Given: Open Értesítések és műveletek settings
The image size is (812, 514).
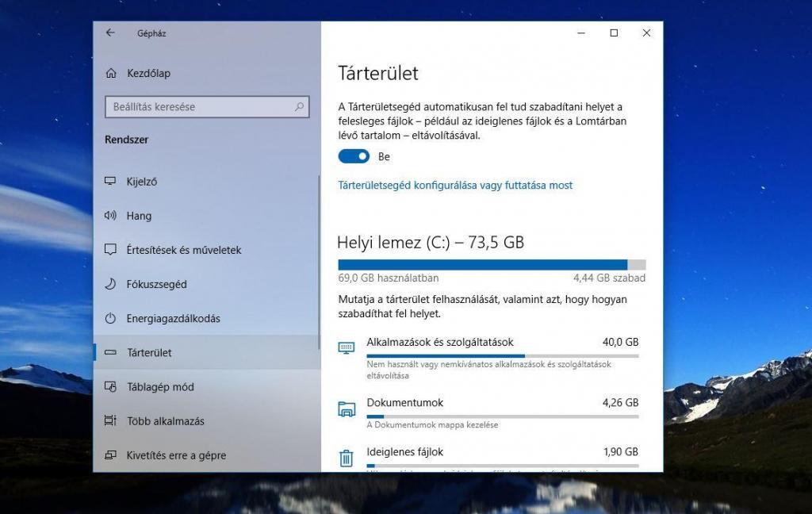Looking at the screenshot, I should (x=183, y=250).
